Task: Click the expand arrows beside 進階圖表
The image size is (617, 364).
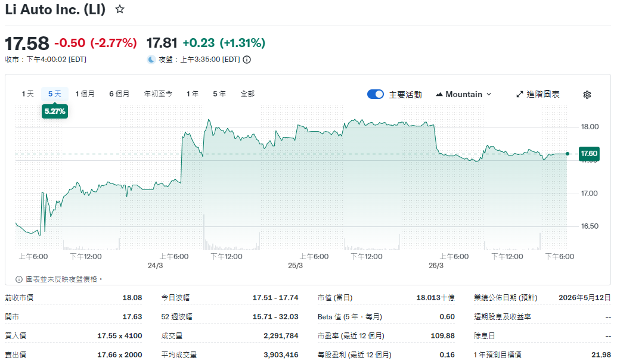Action: (x=519, y=94)
